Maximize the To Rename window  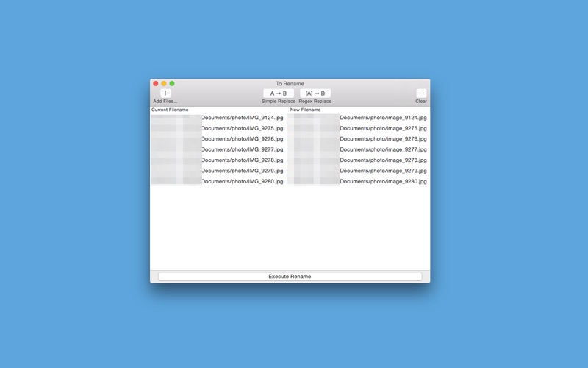(172, 83)
